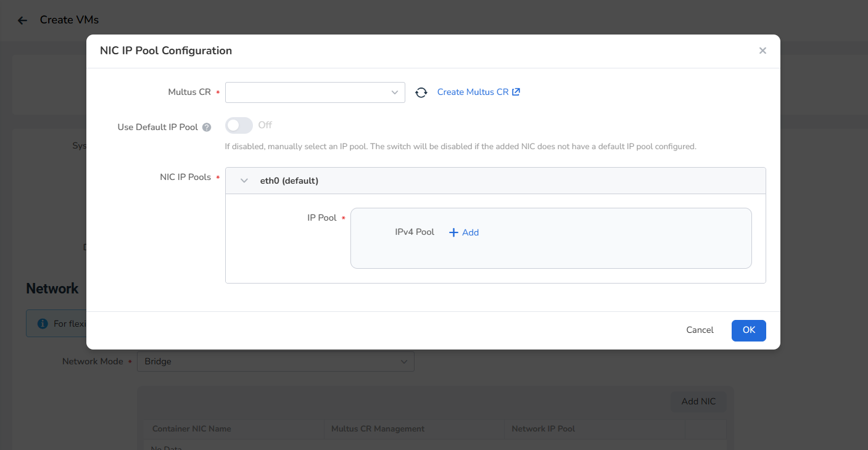
Task: Enable the Use Default IP Pool switch
Action: click(239, 125)
